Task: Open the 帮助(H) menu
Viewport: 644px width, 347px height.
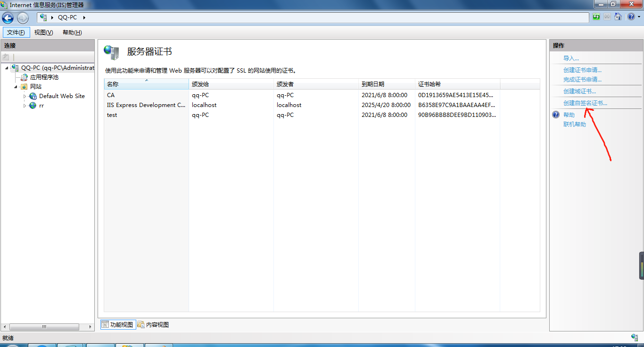Action: [x=72, y=33]
